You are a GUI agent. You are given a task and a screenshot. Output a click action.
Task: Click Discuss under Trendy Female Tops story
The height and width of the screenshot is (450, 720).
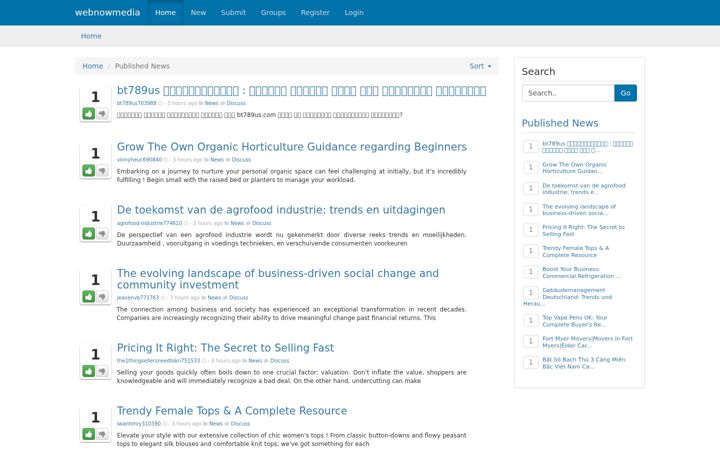click(x=240, y=424)
